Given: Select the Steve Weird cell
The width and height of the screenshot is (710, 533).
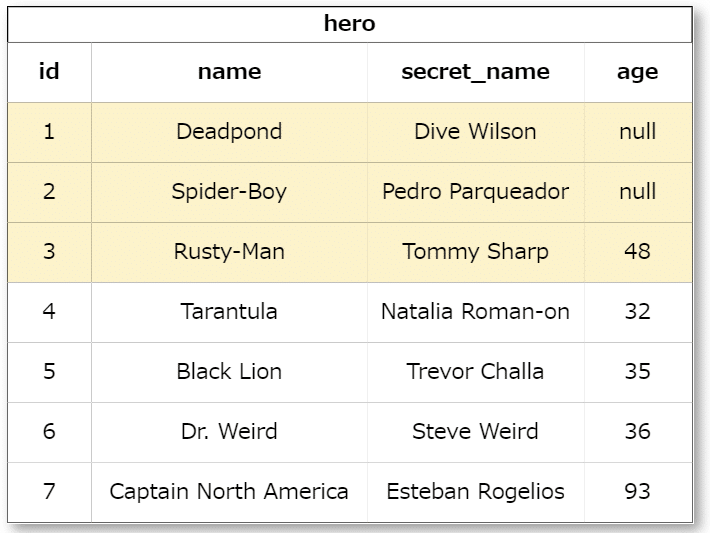Looking at the screenshot, I should tap(475, 431).
